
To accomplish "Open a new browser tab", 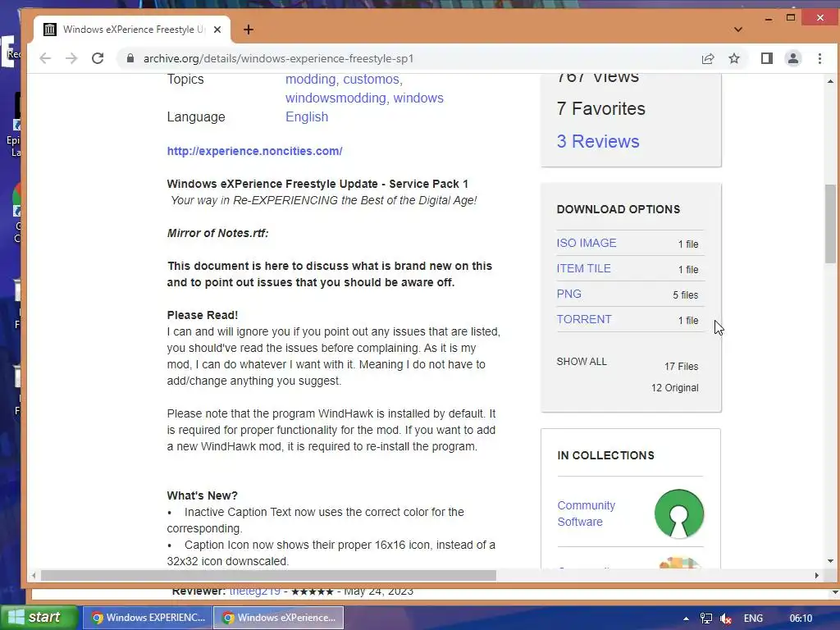I will pyautogui.click(x=248, y=30).
